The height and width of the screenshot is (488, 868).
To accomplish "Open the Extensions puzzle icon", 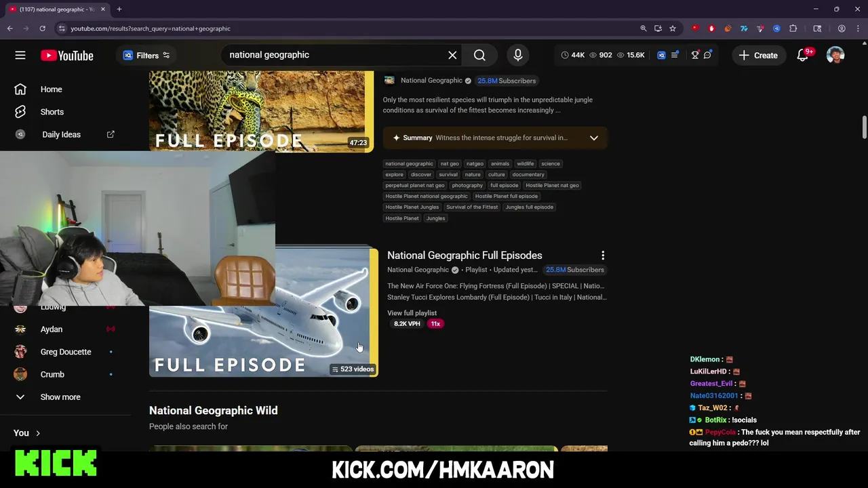I will pyautogui.click(x=793, y=28).
